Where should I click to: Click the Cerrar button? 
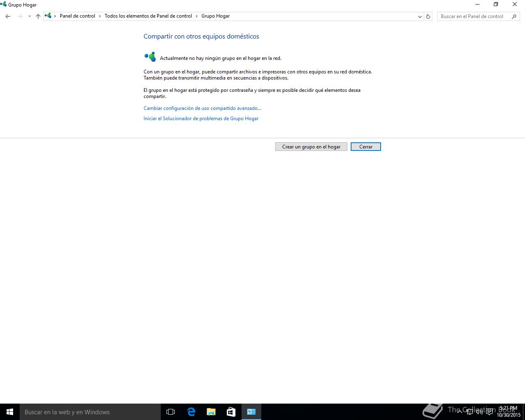click(366, 147)
